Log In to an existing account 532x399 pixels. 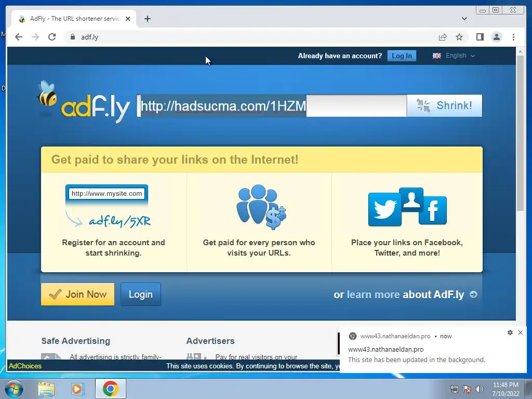[x=402, y=56]
